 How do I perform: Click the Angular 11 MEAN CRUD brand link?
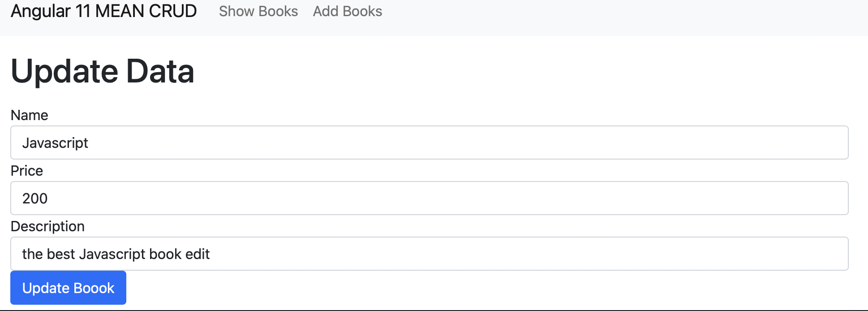point(103,11)
